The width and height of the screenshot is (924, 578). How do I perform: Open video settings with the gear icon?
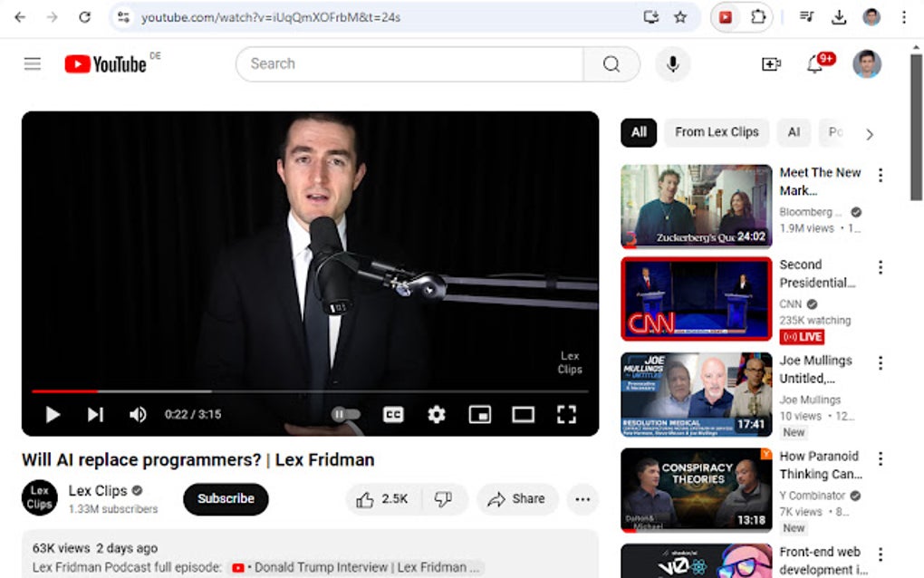point(436,414)
